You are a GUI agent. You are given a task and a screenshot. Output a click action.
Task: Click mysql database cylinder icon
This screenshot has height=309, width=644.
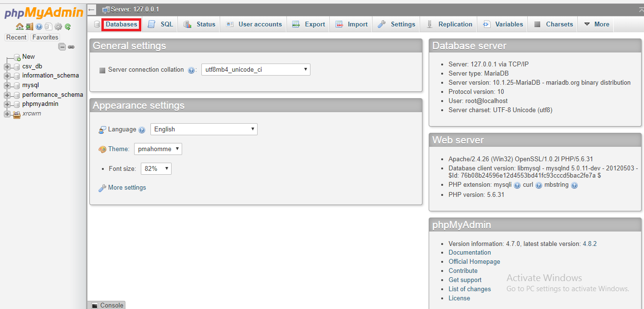pyautogui.click(x=16, y=85)
